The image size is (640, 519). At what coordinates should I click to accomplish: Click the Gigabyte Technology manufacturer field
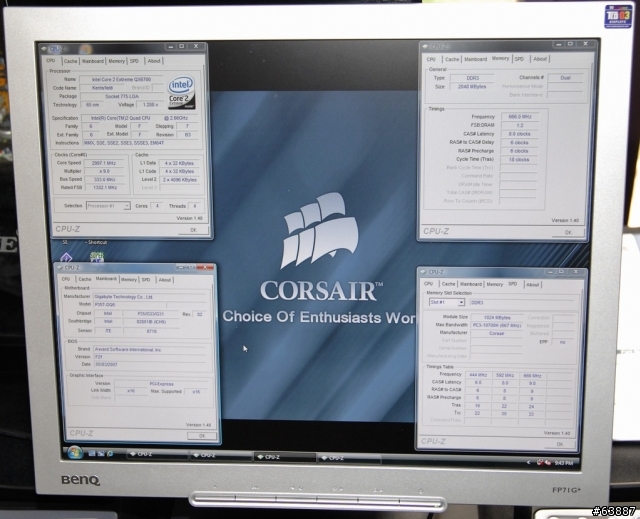tap(149, 297)
